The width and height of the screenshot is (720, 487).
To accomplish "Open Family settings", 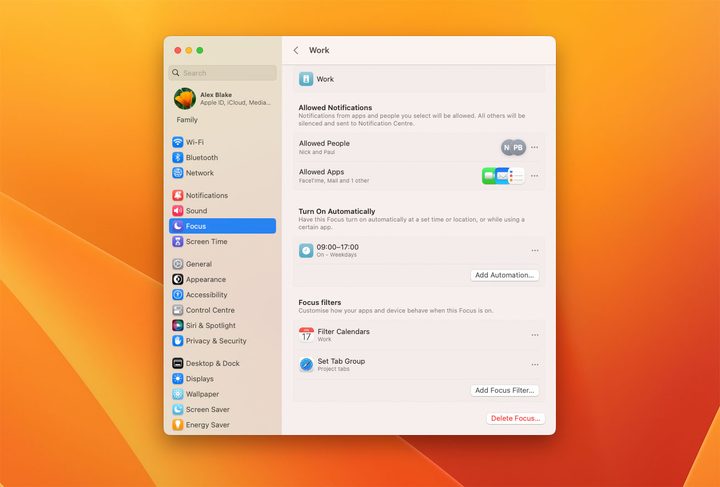I will pos(187,120).
